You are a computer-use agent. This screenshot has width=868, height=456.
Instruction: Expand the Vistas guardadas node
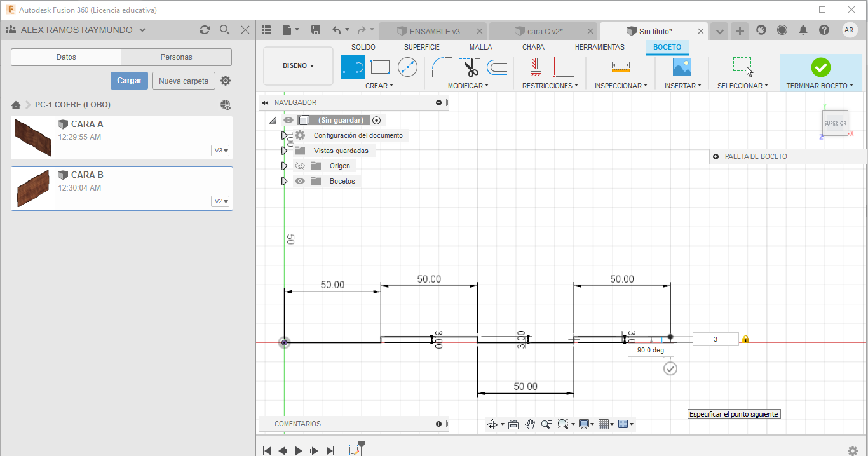click(x=285, y=151)
